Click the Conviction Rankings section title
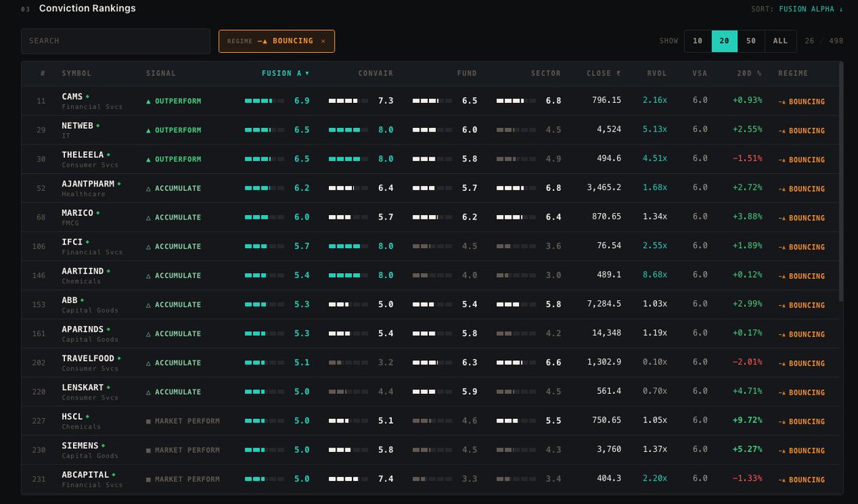 87,9
